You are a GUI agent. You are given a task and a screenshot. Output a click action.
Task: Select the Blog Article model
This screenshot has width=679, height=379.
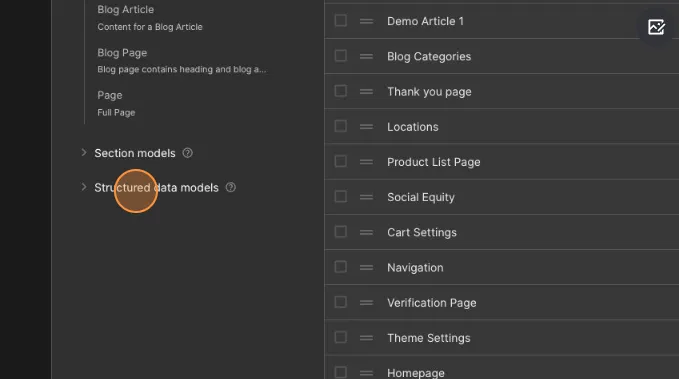point(126,10)
